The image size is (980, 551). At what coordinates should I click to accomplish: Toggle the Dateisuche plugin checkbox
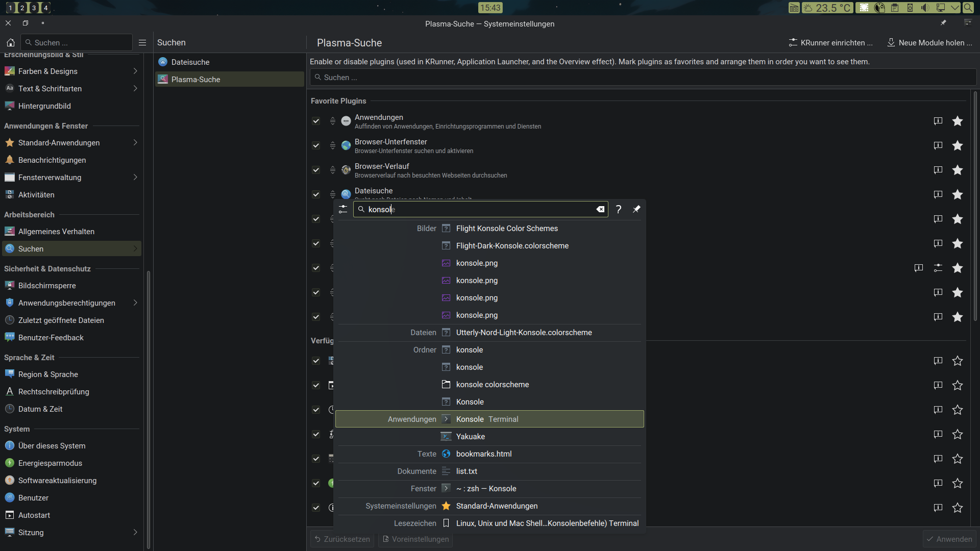[316, 194]
